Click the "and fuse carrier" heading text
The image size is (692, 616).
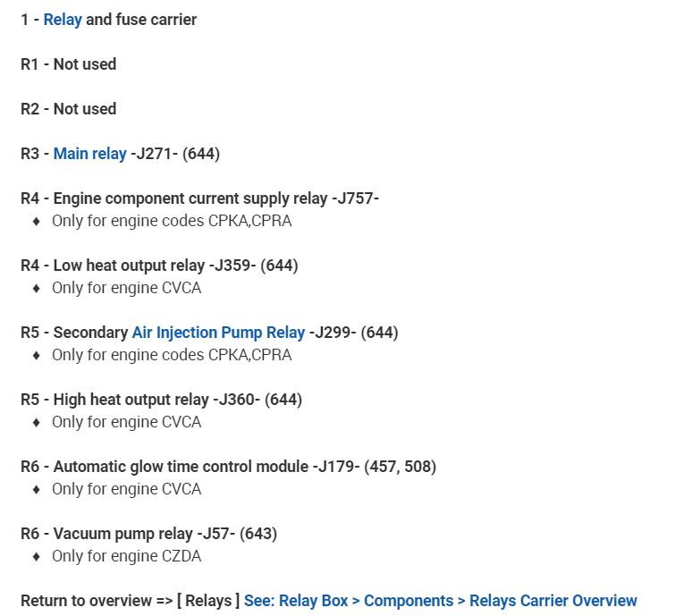coord(141,20)
